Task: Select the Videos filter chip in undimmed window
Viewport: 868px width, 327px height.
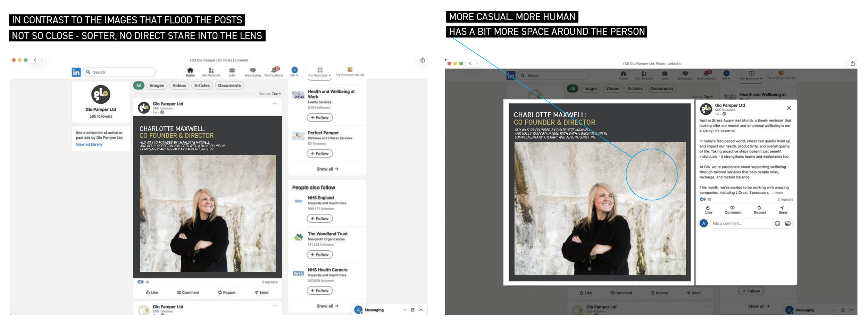Action: click(179, 85)
